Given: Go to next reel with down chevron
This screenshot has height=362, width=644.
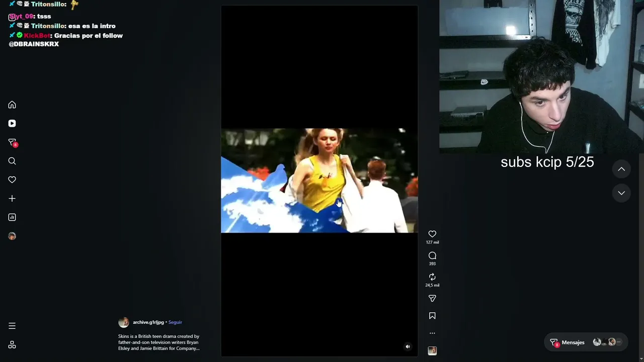Looking at the screenshot, I should coord(621,193).
